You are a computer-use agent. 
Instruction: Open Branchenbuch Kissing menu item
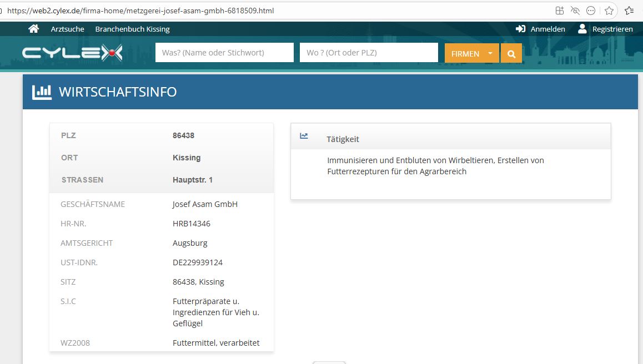click(x=132, y=29)
